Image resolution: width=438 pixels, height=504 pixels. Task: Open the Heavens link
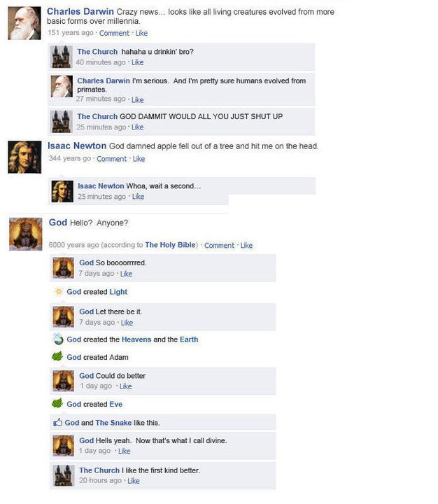pyautogui.click(x=136, y=339)
